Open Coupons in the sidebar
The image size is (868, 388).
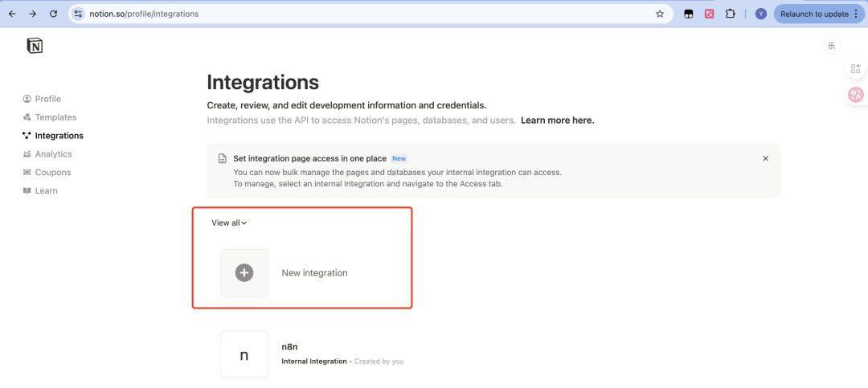tap(47, 172)
